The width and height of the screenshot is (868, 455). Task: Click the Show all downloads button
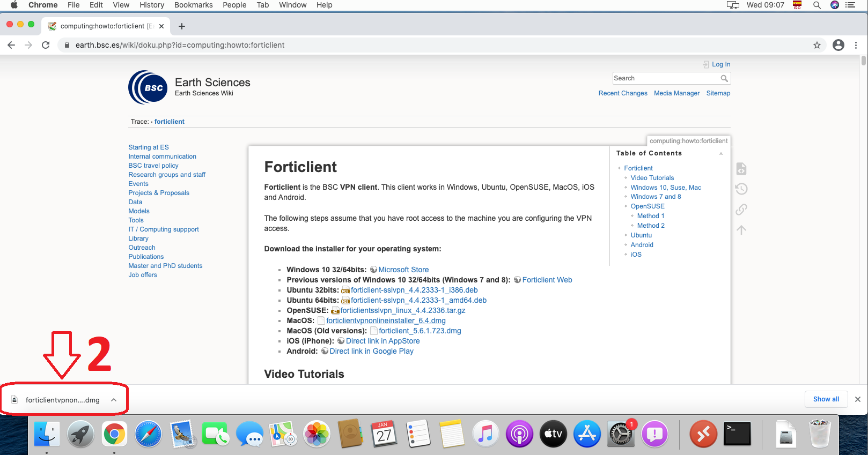click(826, 399)
